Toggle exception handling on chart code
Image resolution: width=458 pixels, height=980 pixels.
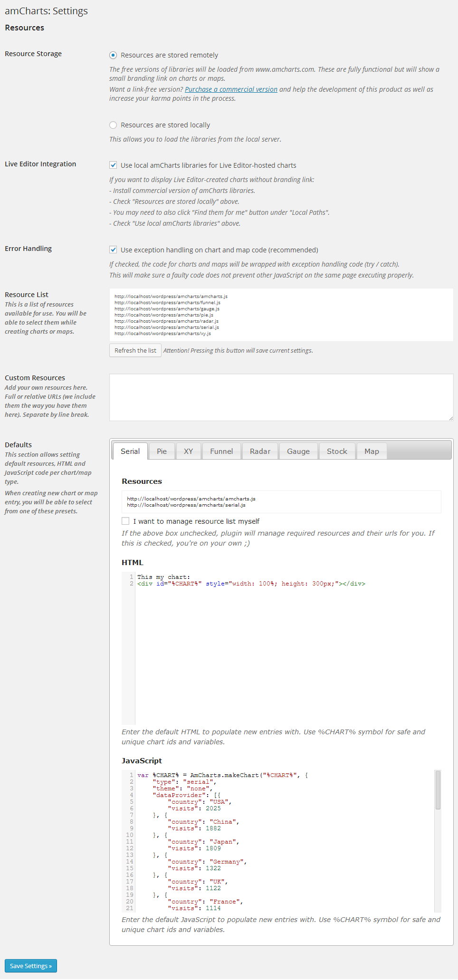point(113,250)
